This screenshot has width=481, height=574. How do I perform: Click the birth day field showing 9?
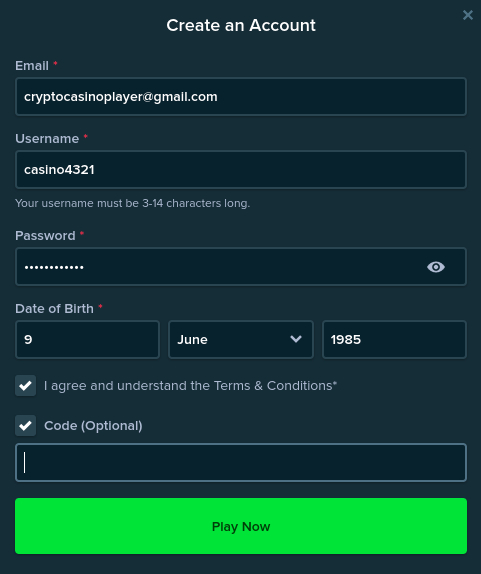tap(87, 339)
